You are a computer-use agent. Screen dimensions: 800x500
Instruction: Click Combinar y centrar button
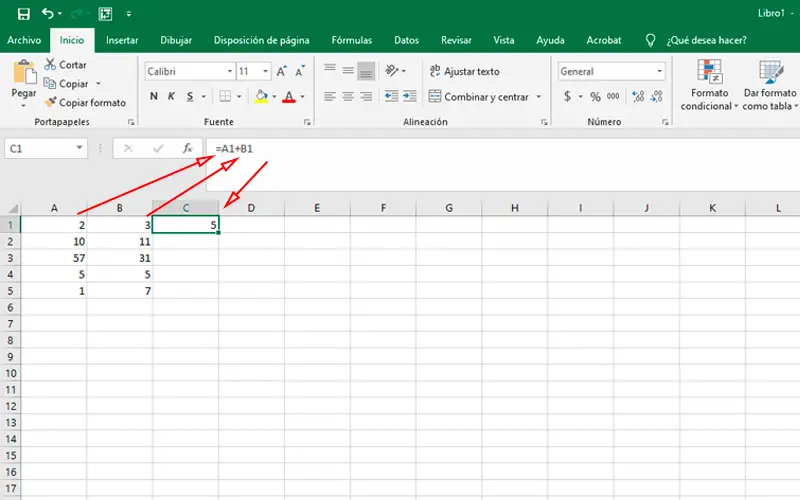[x=479, y=96]
